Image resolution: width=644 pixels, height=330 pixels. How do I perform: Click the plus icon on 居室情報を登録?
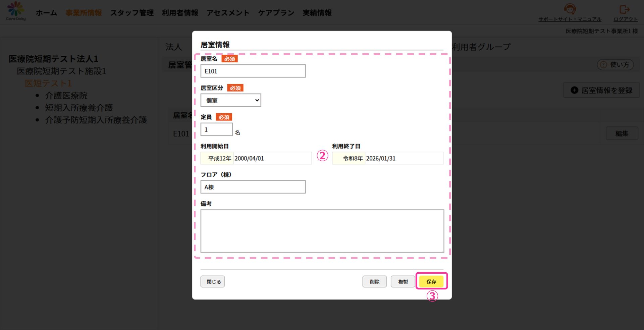coord(574,90)
